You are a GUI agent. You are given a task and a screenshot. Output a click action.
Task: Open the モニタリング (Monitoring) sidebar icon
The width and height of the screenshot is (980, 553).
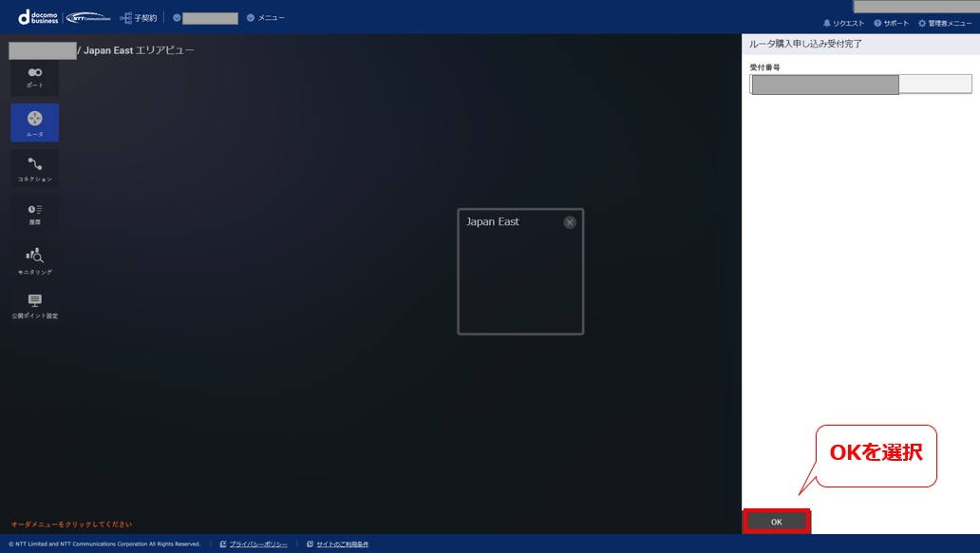pos(35,261)
